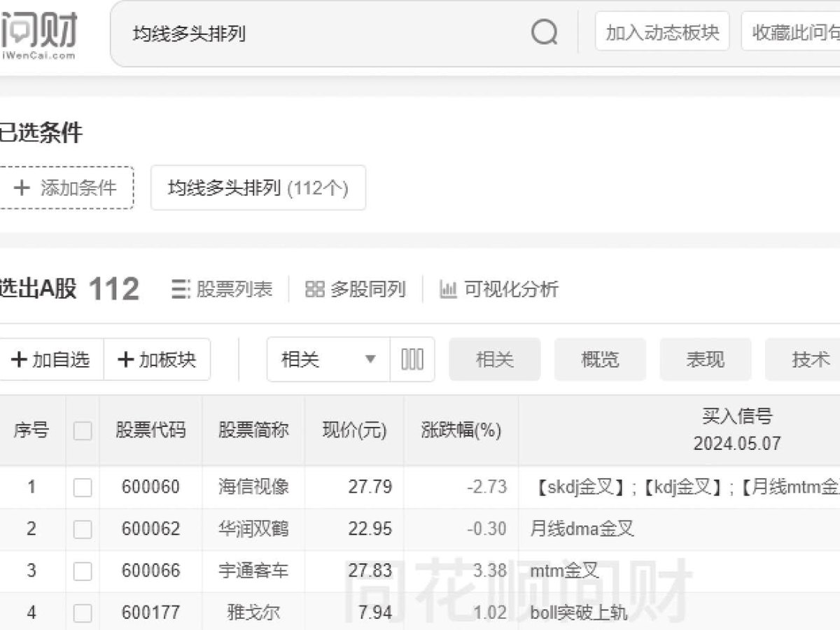840x630 pixels.
Task: Sort by 涨跌幅(%) column header
Action: pos(461,430)
